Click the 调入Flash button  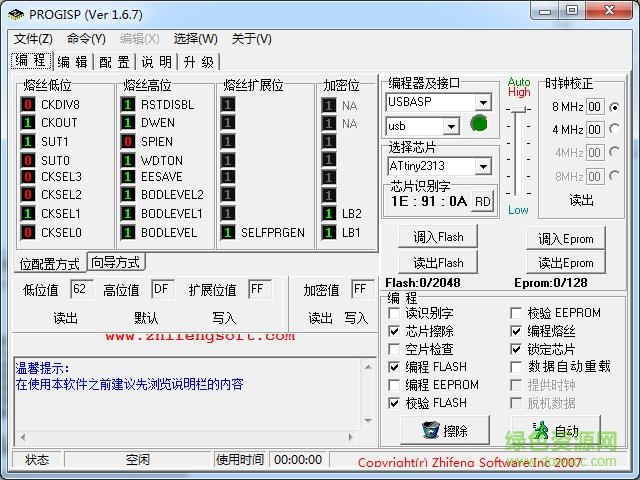438,237
